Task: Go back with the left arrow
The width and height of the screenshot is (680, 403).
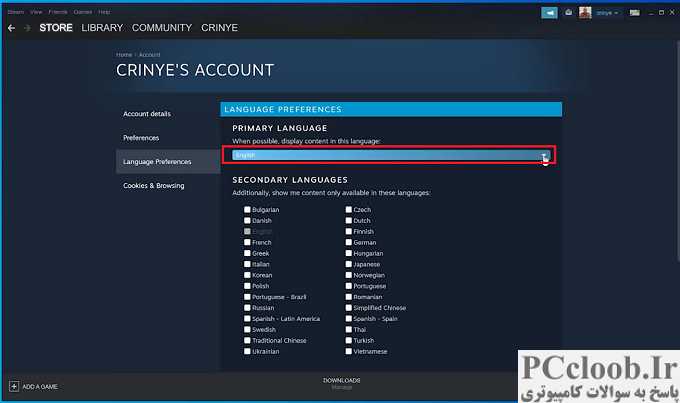Action: point(12,28)
